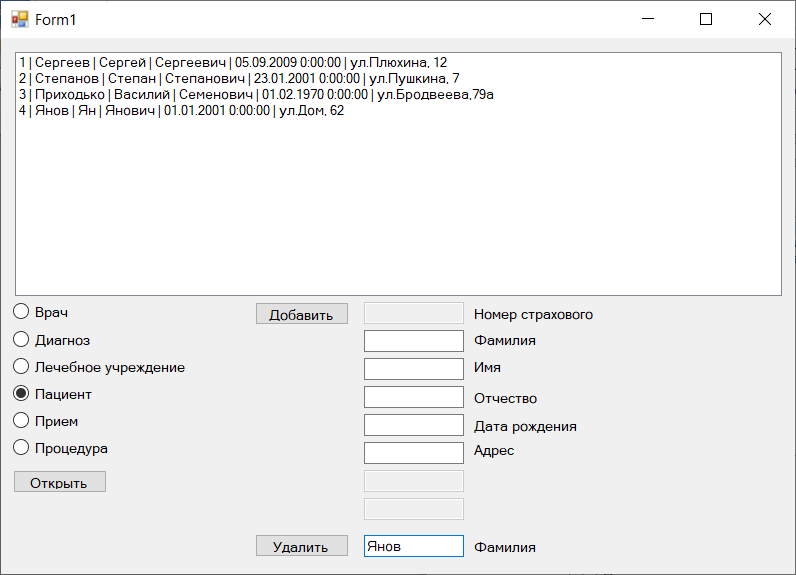This screenshot has height=575, width=796.
Task: Click the disabled Номер страхового field
Action: coord(414,313)
